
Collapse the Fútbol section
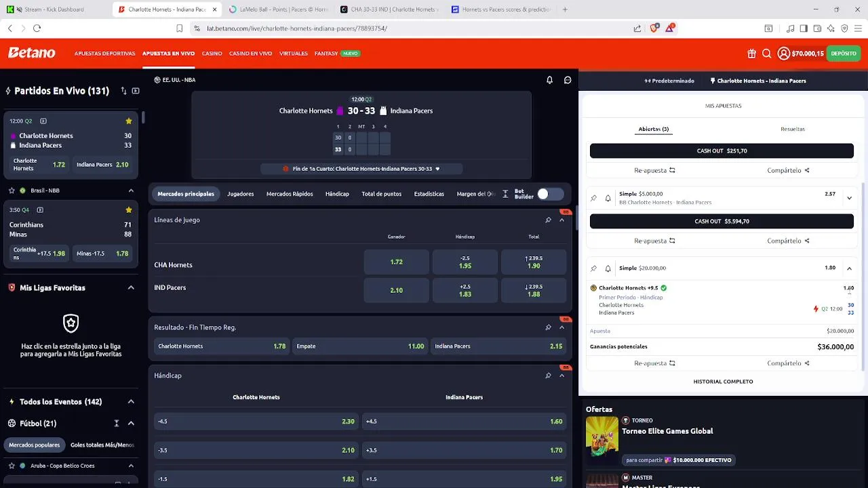131,424
